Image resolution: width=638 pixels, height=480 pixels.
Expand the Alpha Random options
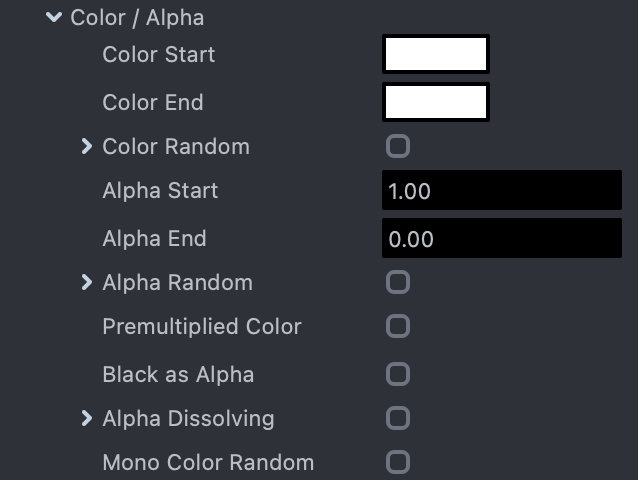pos(87,283)
